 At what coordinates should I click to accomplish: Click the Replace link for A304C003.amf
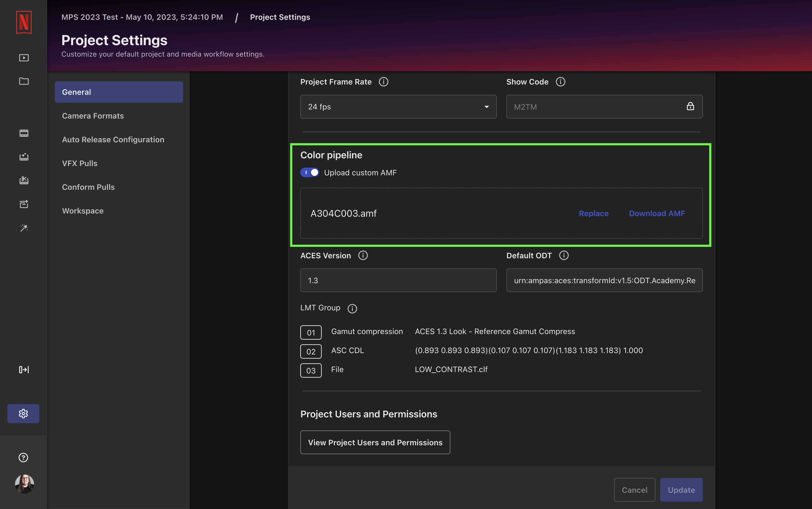[x=593, y=213]
